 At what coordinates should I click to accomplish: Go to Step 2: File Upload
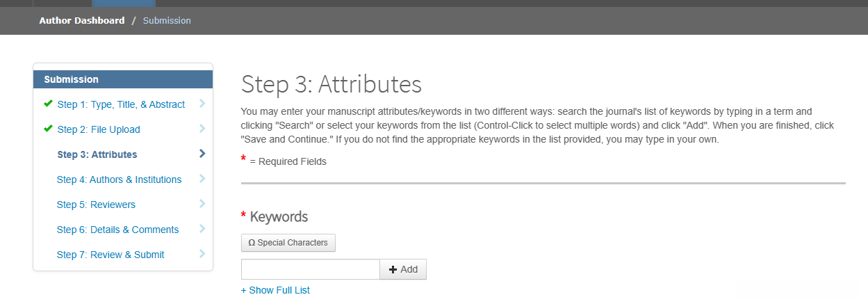tap(99, 129)
